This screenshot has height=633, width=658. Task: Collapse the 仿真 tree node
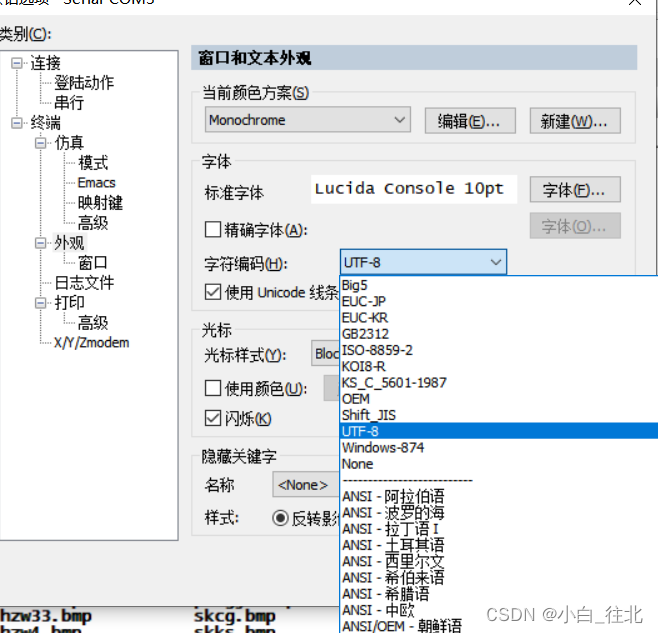pos(41,143)
